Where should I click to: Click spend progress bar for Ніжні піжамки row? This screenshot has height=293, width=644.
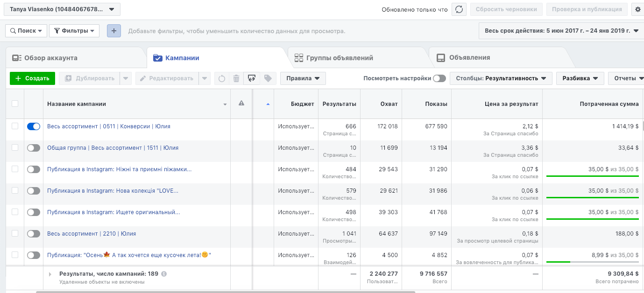coord(592,176)
